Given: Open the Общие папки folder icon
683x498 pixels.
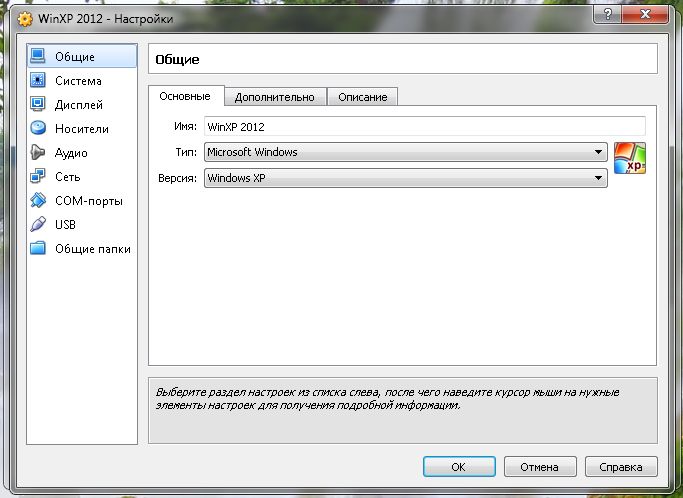Looking at the screenshot, I should [x=39, y=249].
